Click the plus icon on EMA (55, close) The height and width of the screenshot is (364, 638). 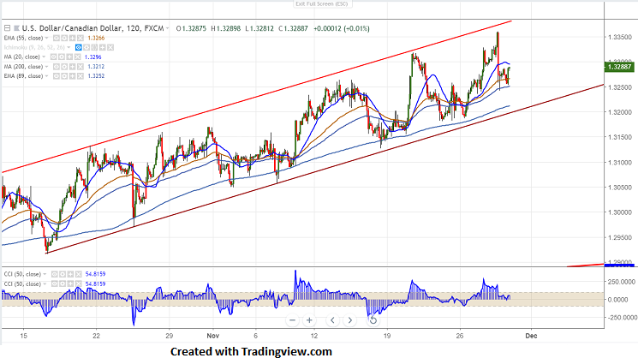(x=73, y=38)
